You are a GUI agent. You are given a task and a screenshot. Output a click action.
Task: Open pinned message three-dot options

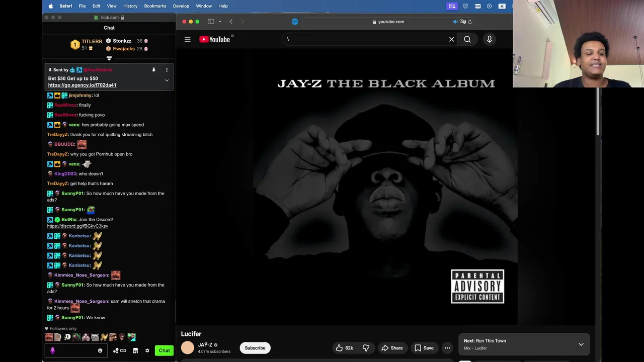pos(167,70)
